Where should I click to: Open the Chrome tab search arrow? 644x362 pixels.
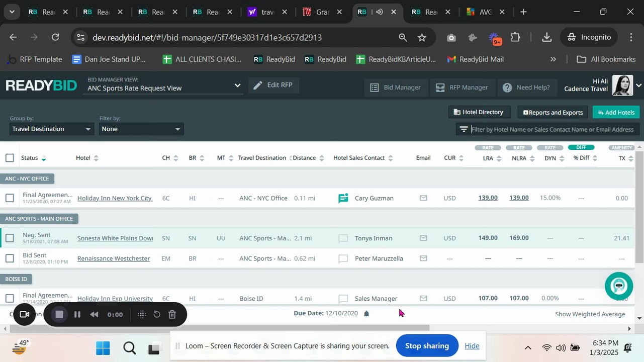tap(11, 12)
